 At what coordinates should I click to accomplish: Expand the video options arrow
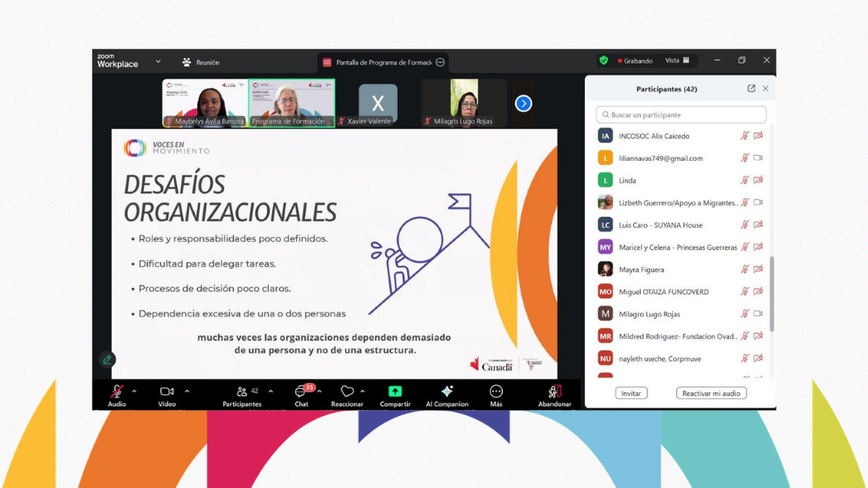(x=186, y=391)
